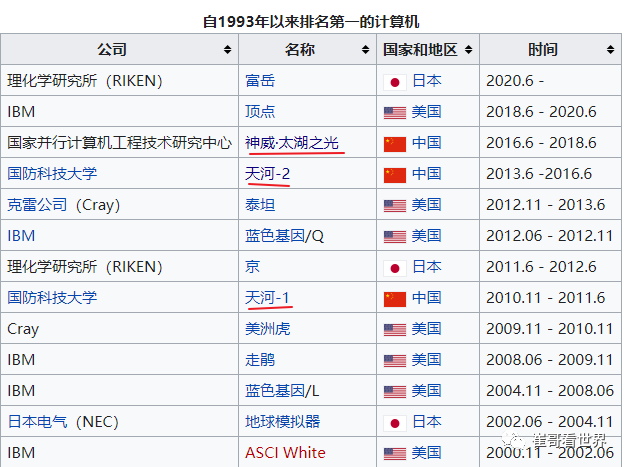626x467 pixels.
Task: Open the red ASCI White link
Action: pyautogui.click(x=285, y=453)
